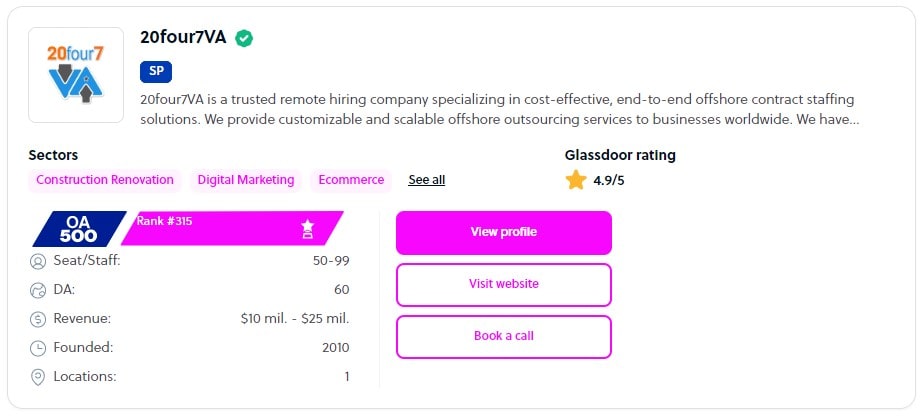Select the Construction Renovation sector tag
The height and width of the screenshot is (416, 922).
click(x=105, y=180)
